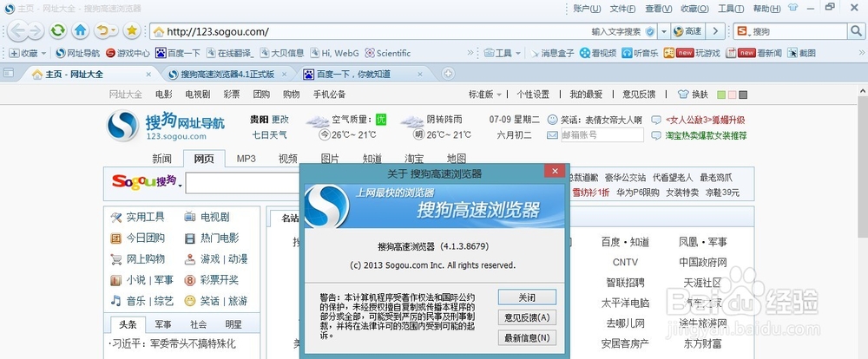
Task: Open the 账户(U) menu
Action: point(587,9)
